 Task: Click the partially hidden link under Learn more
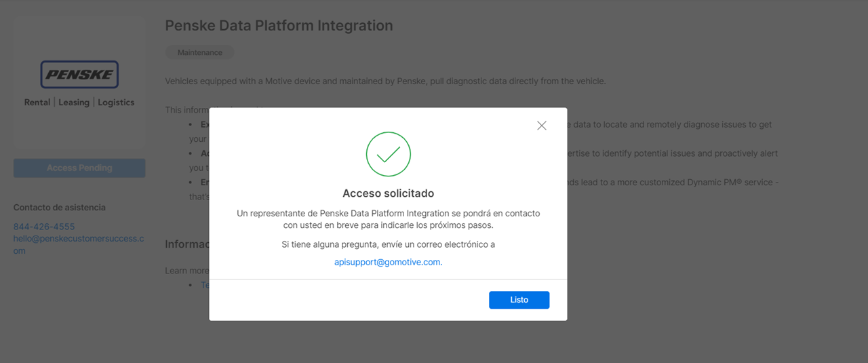coord(205,285)
